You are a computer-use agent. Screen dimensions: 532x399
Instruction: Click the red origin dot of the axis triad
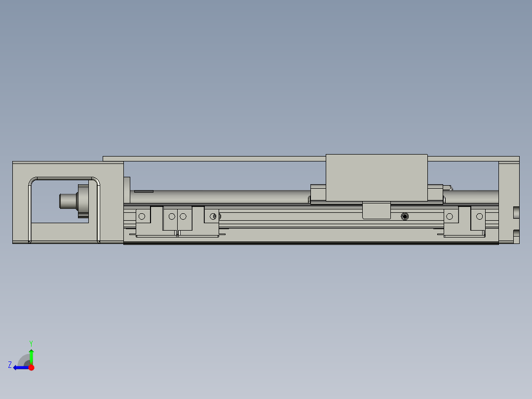(x=31, y=367)
